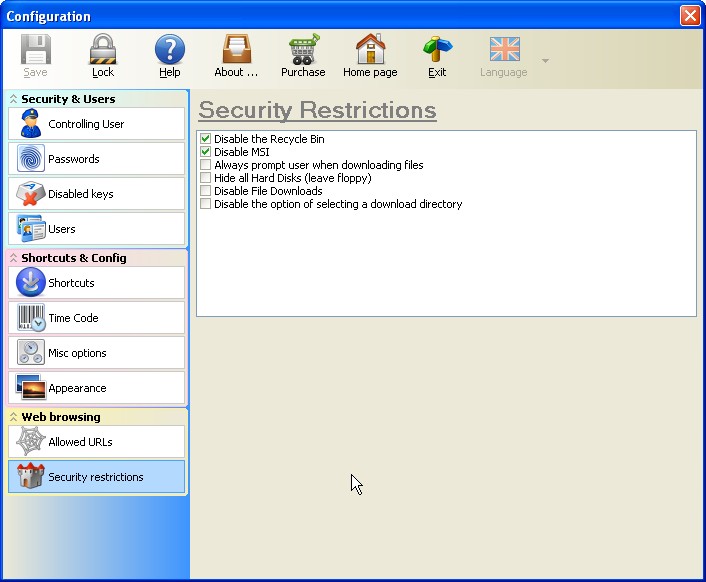Click the Save toolbar label

pyautogui.click(x=35, y=72)
